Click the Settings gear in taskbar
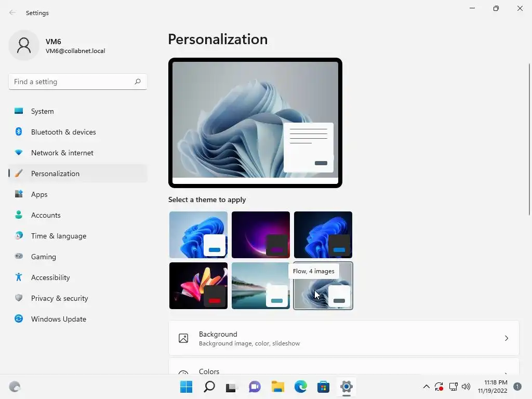This screenshot has width=532, height=399. 347,387
